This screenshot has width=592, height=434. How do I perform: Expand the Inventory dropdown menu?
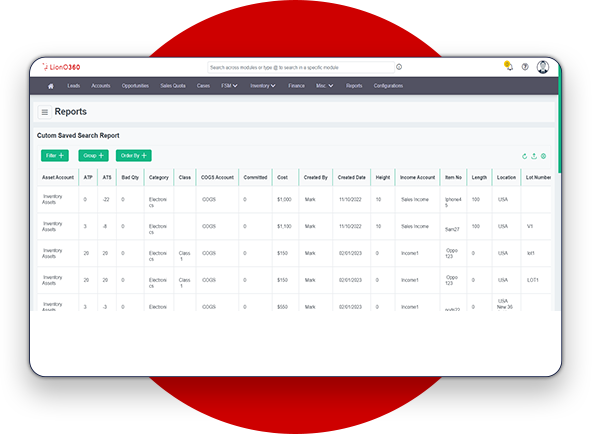pyautogui.click(x=263, y=86)
